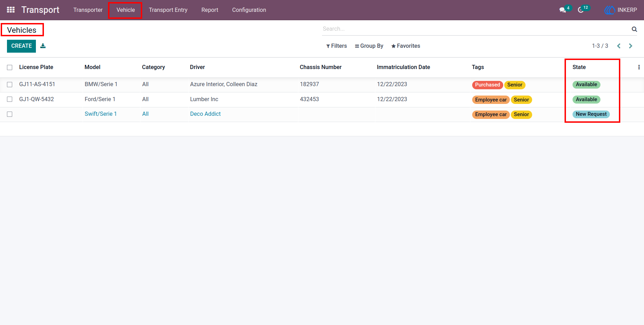Sort by State column header
Screen dimensions: 644x325
[x=579, y=67]
